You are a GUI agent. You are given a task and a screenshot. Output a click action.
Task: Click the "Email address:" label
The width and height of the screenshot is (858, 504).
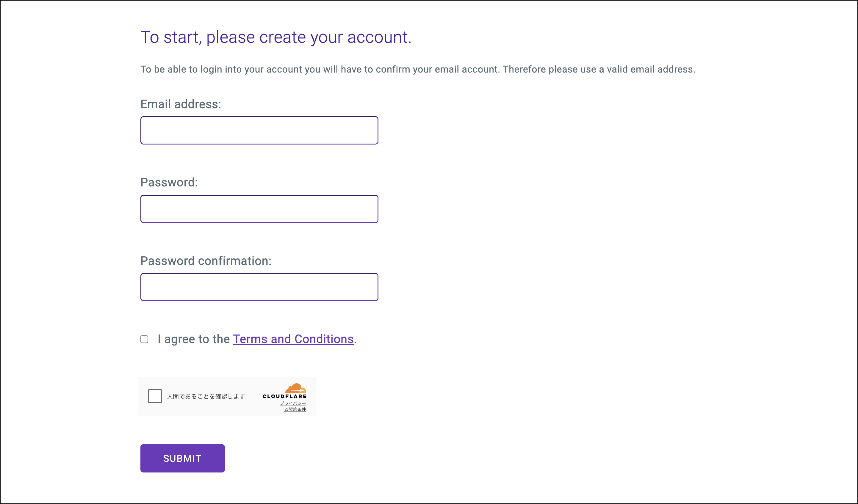pos(181,104)
